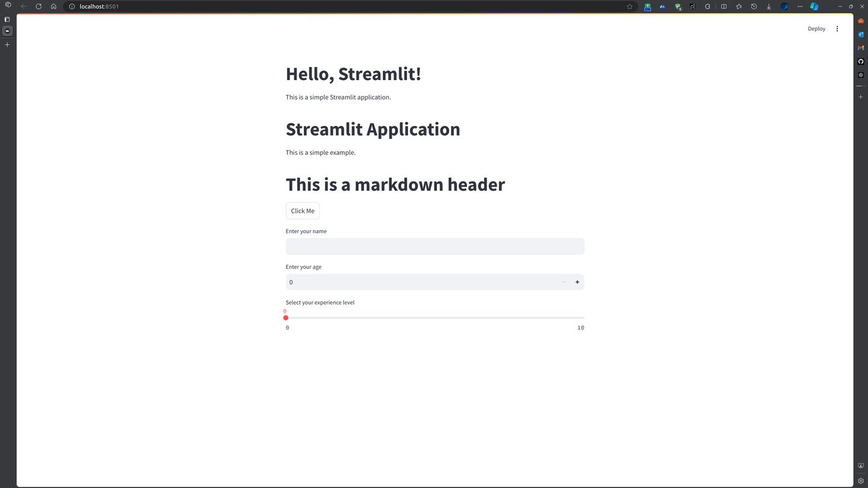Viewport: 868px width, 488px height.
Task: Select the experience level slider handle
Action: tap(286, 318)
